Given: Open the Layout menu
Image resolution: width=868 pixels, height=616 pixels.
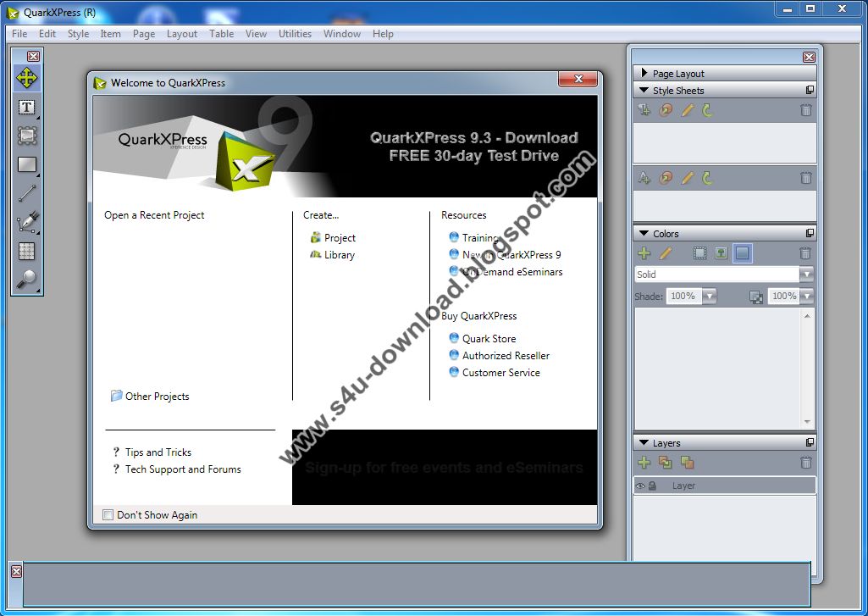Looking at the screenshot, I should click(181, 33).
